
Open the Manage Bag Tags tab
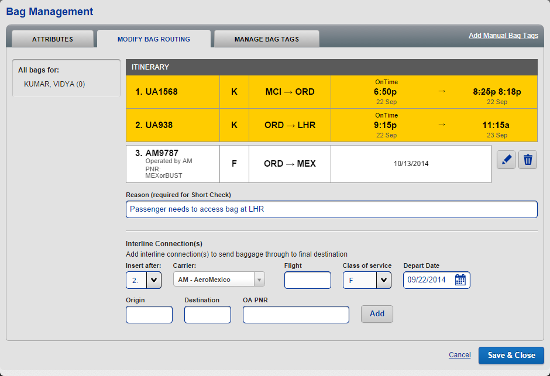pos(267,39)
